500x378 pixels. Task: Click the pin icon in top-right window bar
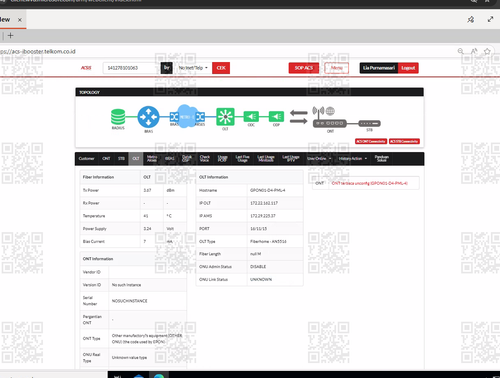pos(471,20)
